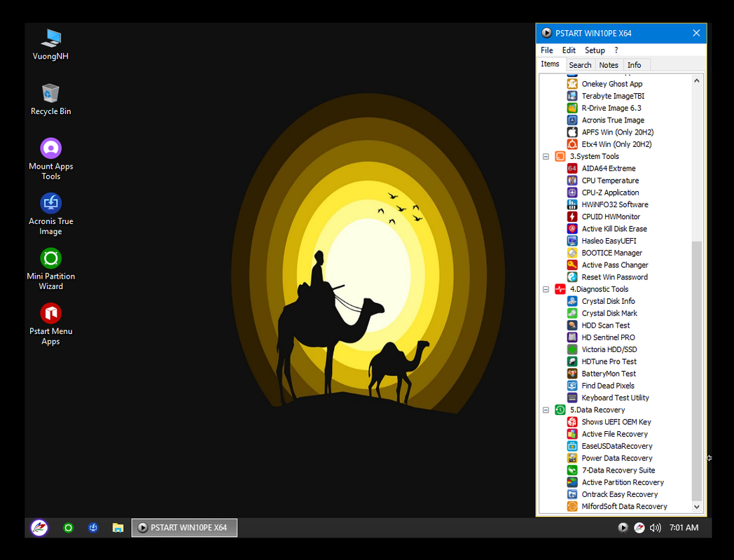
Task: Click the BOOTICE Manager icon
Action: (572, 253)
